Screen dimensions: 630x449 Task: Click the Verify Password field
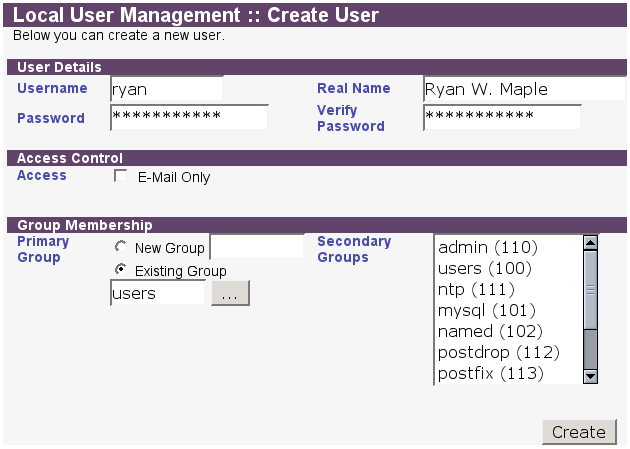point(501,118)
